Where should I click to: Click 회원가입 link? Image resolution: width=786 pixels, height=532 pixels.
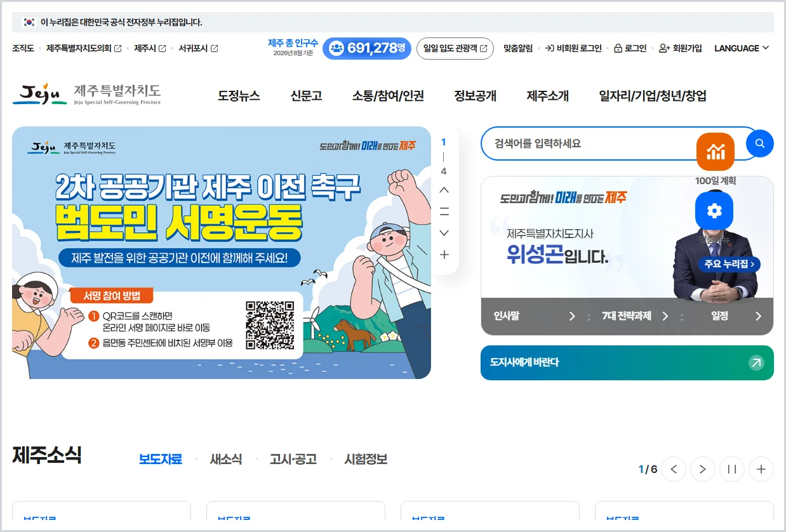[x=681, y=48]
